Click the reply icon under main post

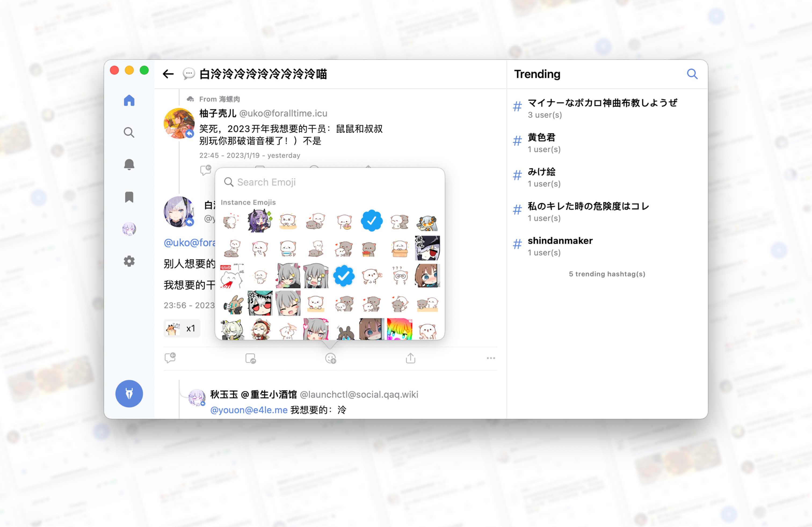click(x=170, y=358)
